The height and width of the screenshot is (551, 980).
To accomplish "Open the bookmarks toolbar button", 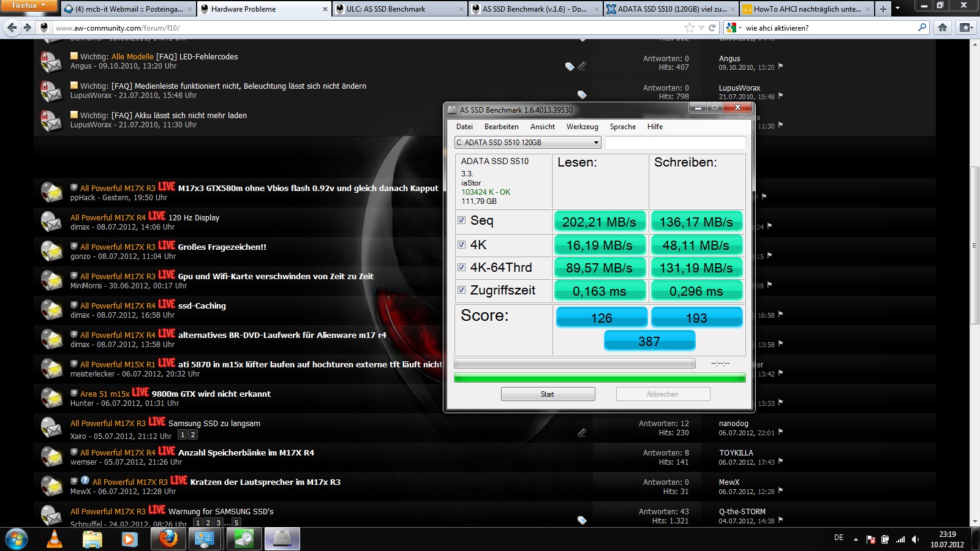I will tap(966, 28).
